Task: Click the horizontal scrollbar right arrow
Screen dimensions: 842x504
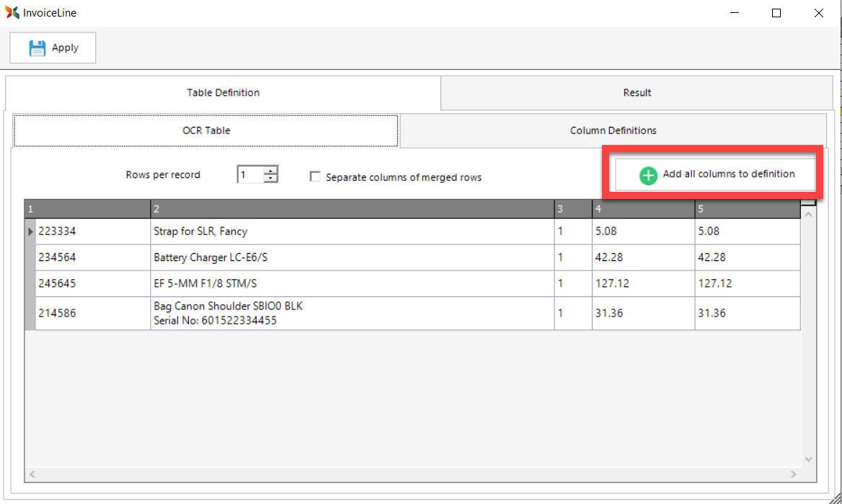Action: click(794, 474)
